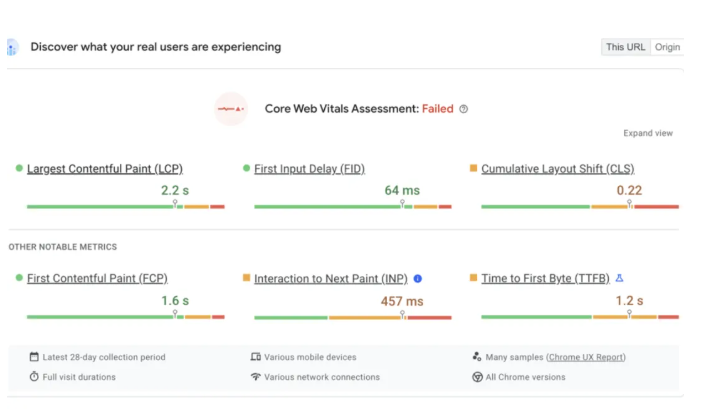The width and height of the screenshot is (709, 414).
Task: Expand view of the metrics
Action: tap(648, 133)
